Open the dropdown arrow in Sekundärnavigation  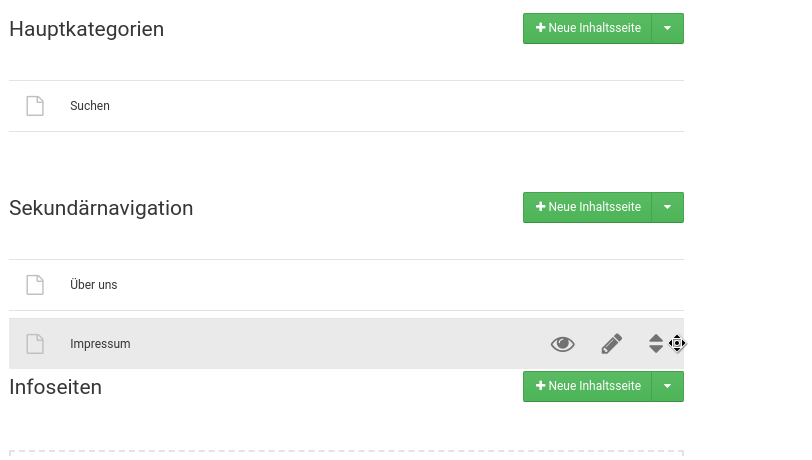click(x=667, y=207)
